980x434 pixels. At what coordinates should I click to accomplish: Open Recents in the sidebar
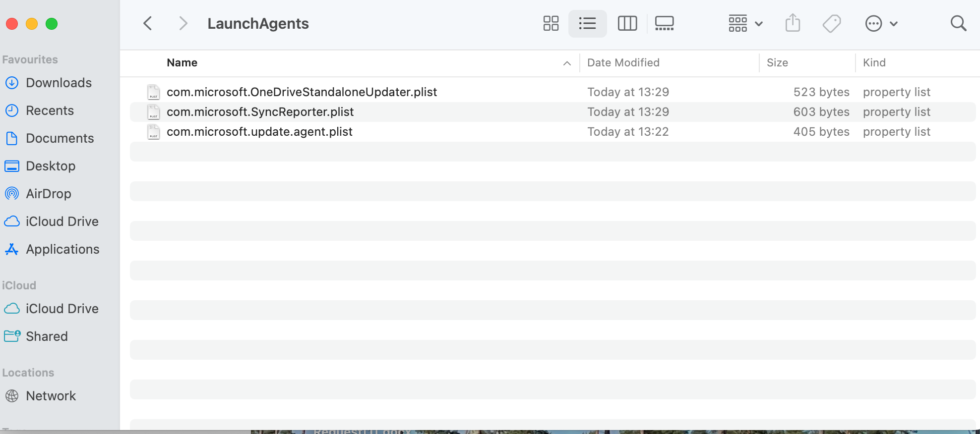coord(50,110)
